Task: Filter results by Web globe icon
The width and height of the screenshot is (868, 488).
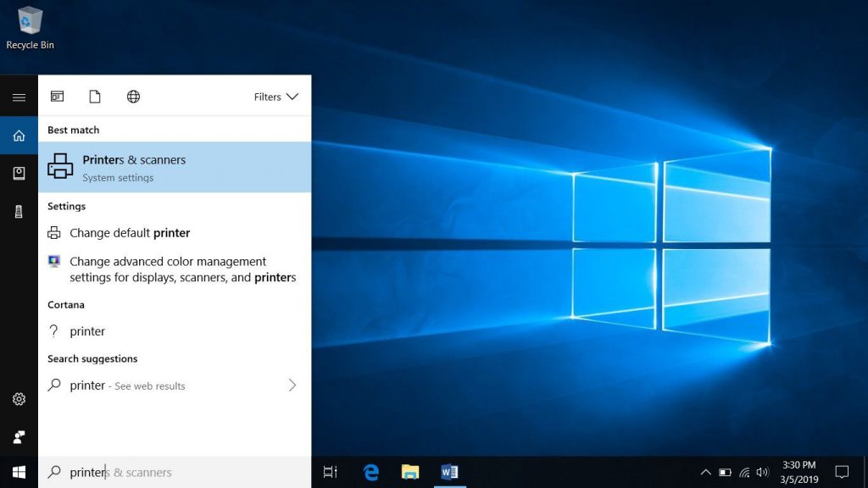Action: [x=133, y=97]
